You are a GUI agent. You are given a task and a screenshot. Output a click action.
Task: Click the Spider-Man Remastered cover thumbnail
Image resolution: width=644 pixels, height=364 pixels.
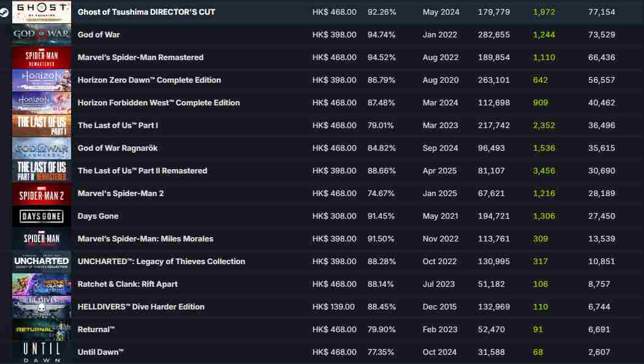[42, 58]
